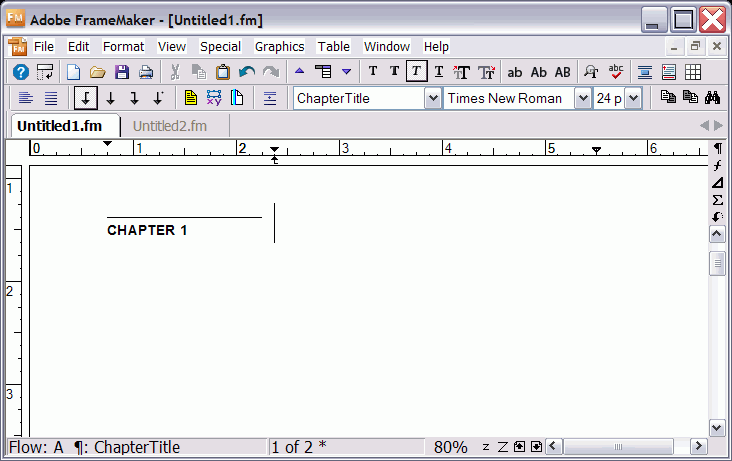Save the document with the floppy disk icon
732x461 pixels.
122,72
